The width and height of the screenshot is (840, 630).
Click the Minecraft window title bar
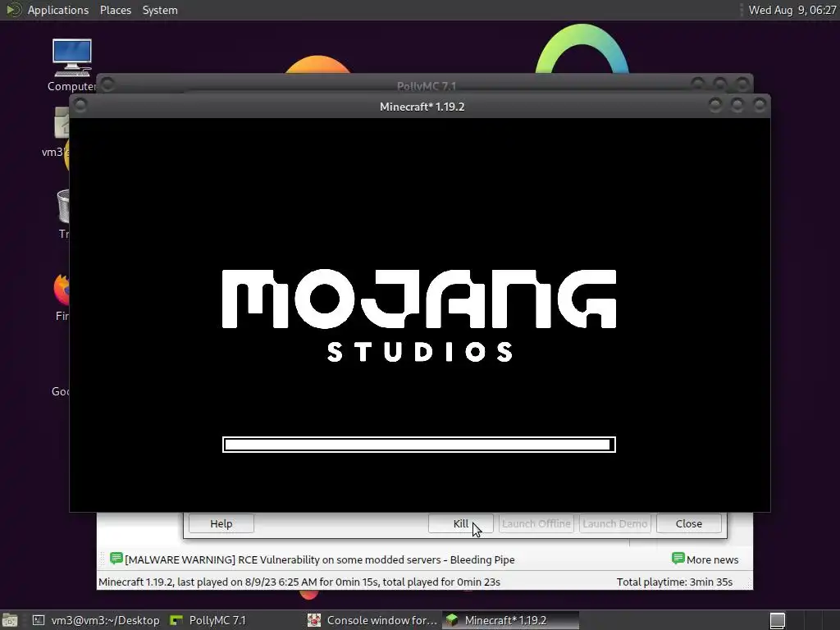[422, 107]
